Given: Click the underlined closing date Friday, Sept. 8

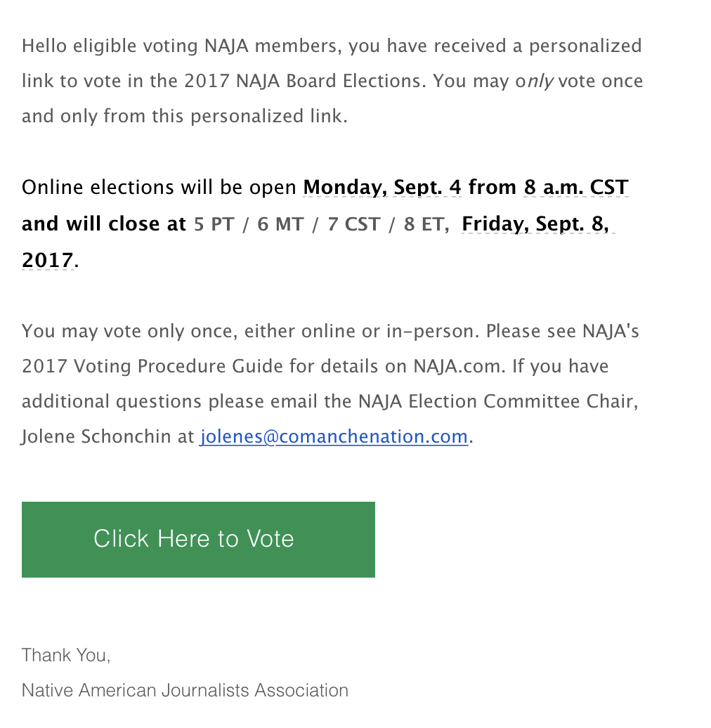Looking at the screenshot, I should click(x=535, y=224).
